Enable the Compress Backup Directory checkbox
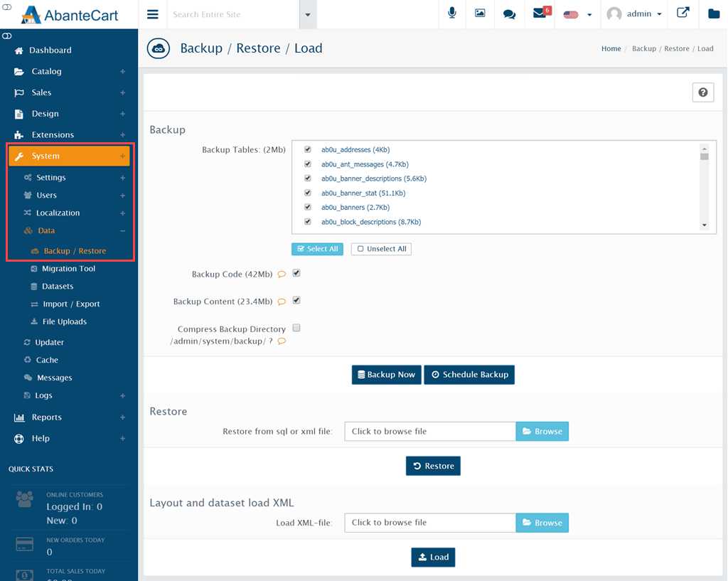This screenshot has width=728, height=581. 296,328
